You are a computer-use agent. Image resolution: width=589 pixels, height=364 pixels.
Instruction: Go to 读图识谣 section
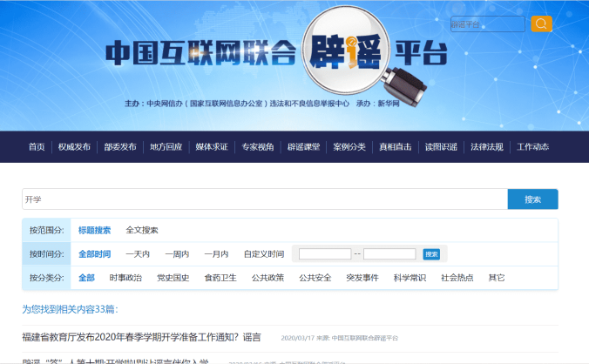(441, 146)
